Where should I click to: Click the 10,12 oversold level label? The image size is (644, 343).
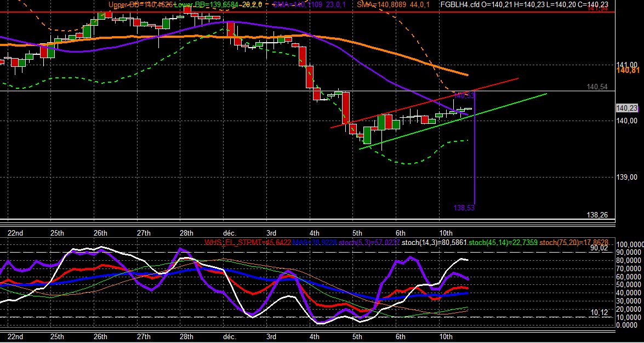tap(599, 313)
